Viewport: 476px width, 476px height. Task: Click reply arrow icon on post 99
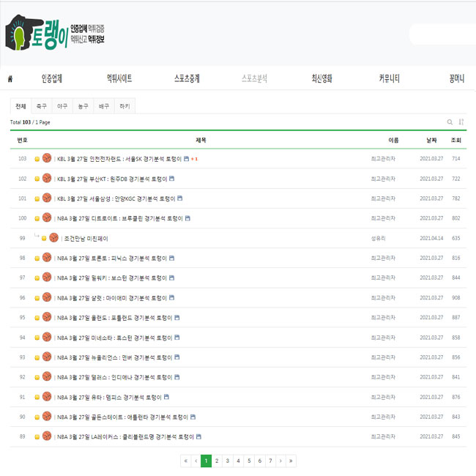click(37, 235)
